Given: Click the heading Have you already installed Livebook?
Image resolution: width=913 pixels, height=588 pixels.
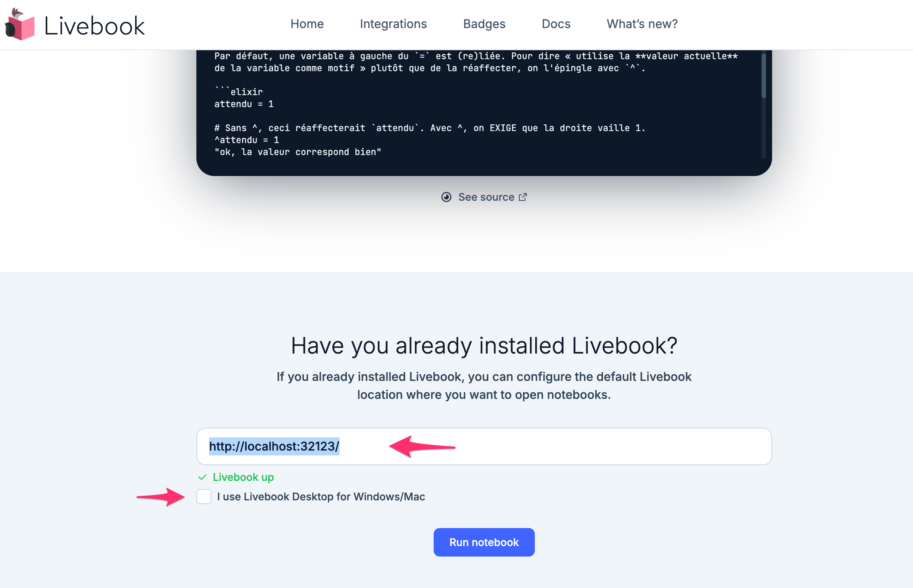Looking at the screenshot, I should click(483, 346).
